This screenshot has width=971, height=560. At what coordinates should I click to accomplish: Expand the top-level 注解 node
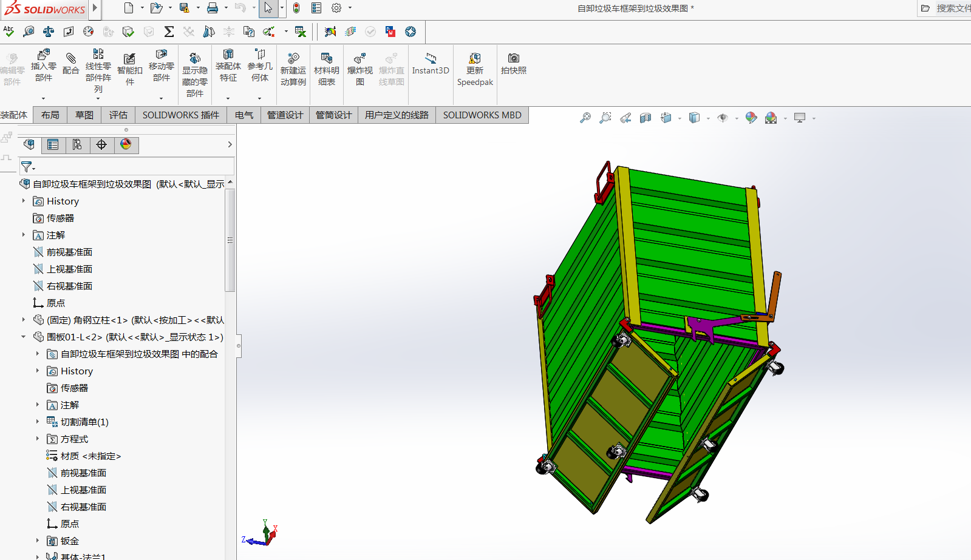click(x=24, y=235)
